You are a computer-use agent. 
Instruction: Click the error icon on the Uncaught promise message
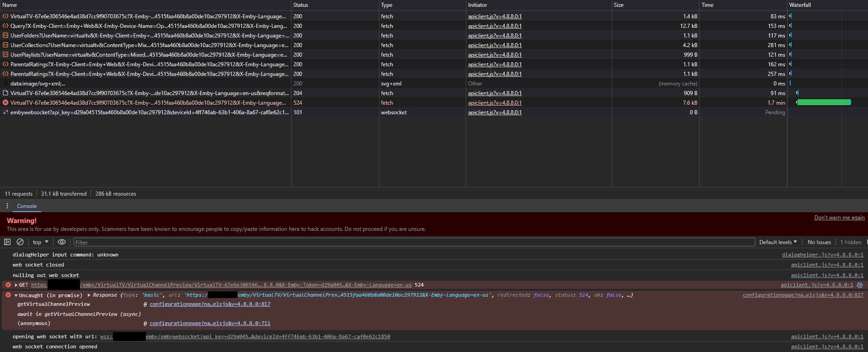point(8,295)
